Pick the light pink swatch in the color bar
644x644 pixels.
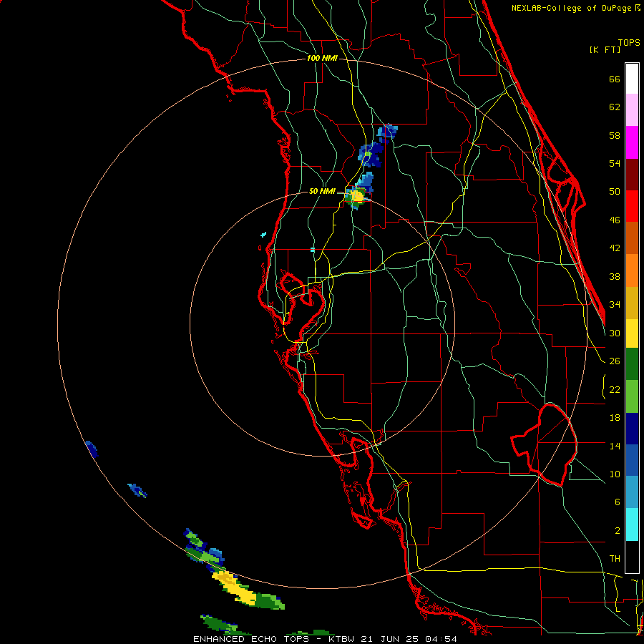pyautogui.click(x=632, y=109)
